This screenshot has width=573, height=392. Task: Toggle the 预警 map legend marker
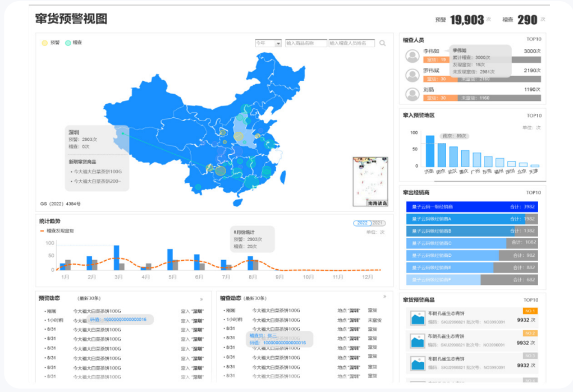tap(44, 43)
